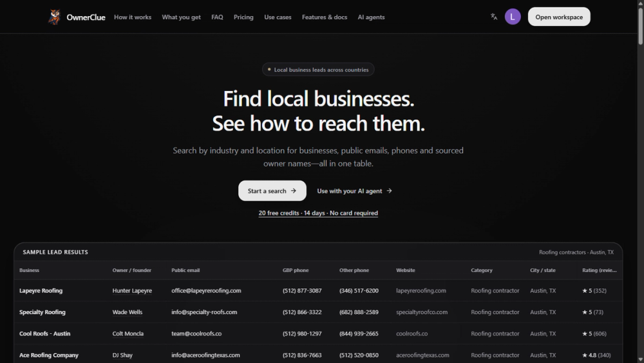Screen dimensions: 644x363
Task: Click owner name Wade Wells
Action: [128, 312]
